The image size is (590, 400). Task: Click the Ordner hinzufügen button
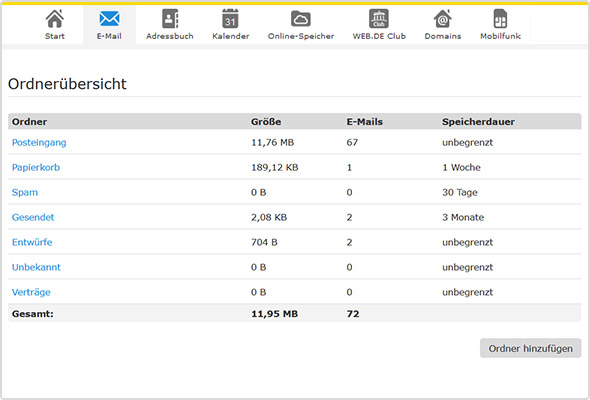pos(531,348)
